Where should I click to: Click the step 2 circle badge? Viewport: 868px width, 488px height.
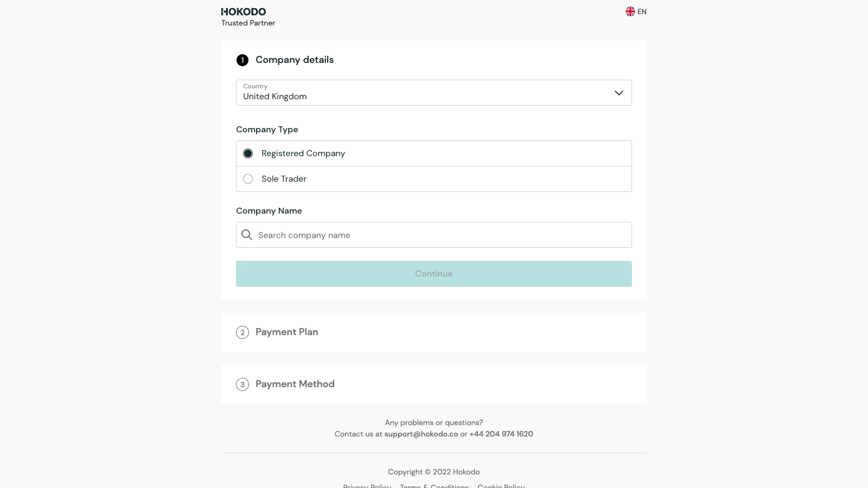[242, 332]
